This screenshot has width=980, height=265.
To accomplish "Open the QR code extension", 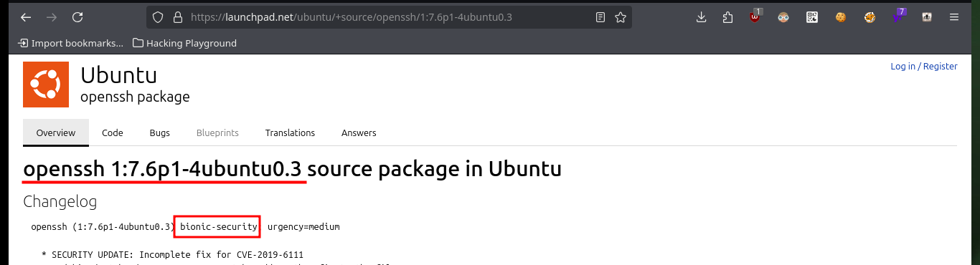I will point(812,17).
